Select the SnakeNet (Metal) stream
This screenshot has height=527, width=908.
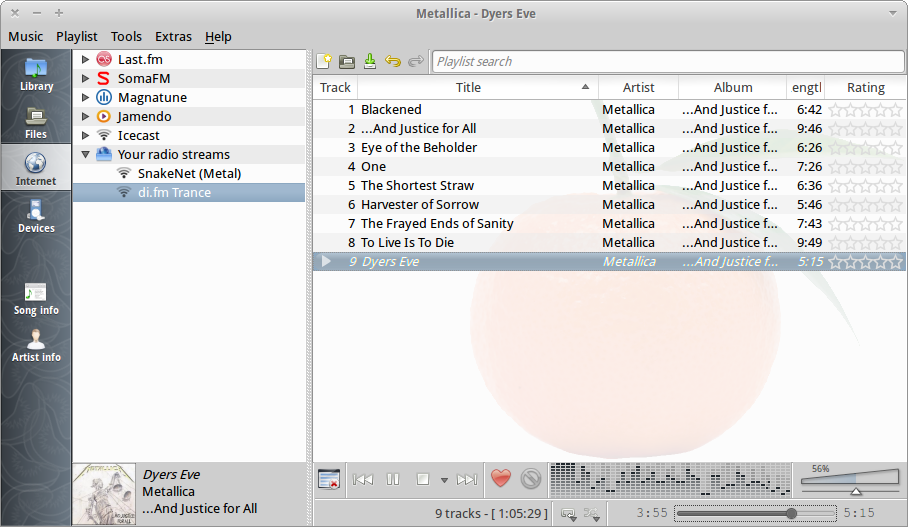[x=189, y=173]
